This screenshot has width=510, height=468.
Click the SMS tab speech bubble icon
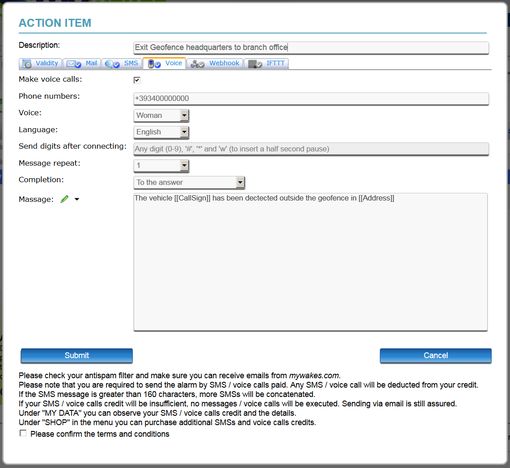112,64
